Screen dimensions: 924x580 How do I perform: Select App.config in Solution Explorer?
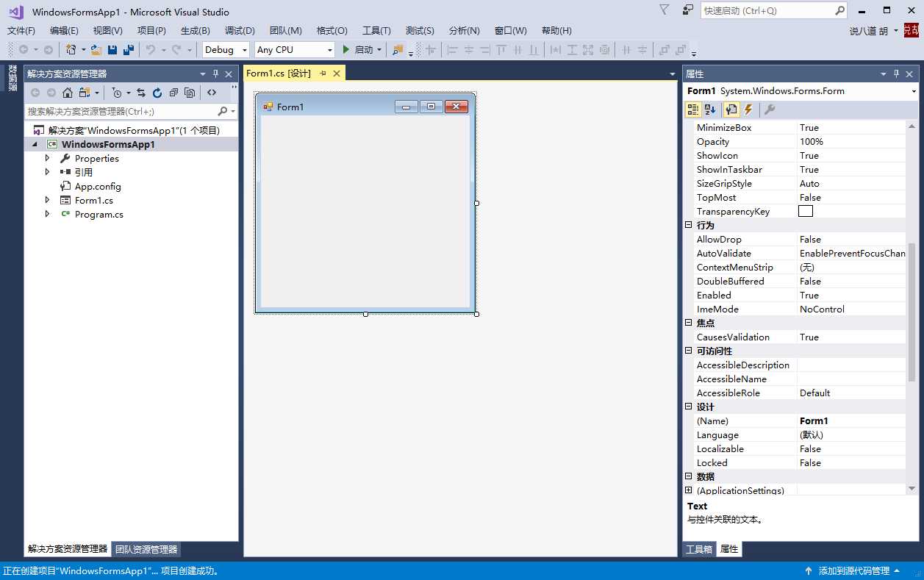point(98,186)
